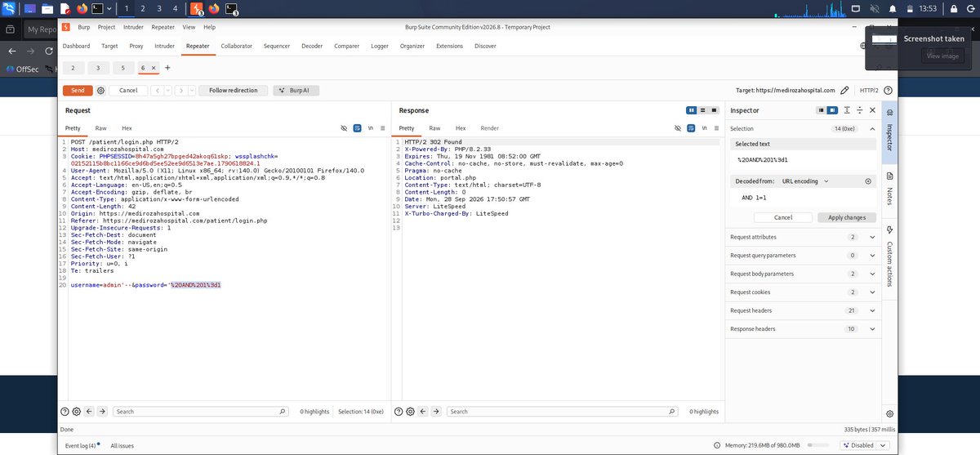
Task: Toggle hide non-printable characters in Response panel
Action: tap(677, 128)
